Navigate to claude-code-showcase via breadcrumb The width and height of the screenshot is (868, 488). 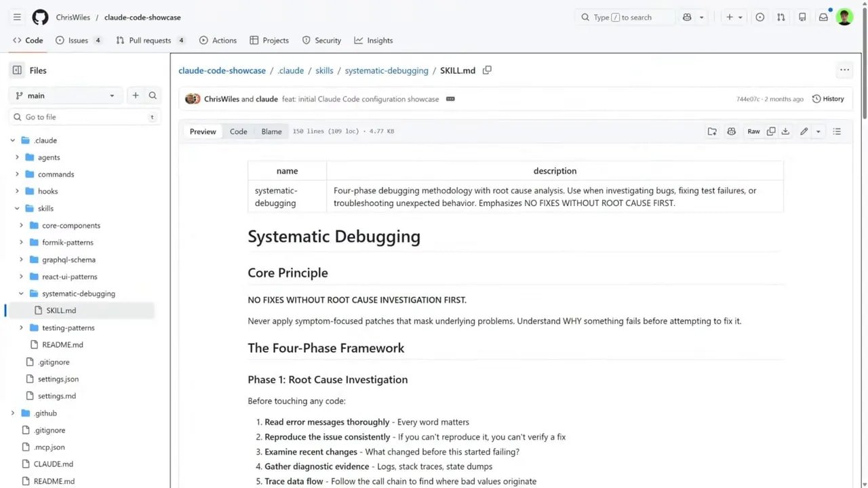coord(222,70)
